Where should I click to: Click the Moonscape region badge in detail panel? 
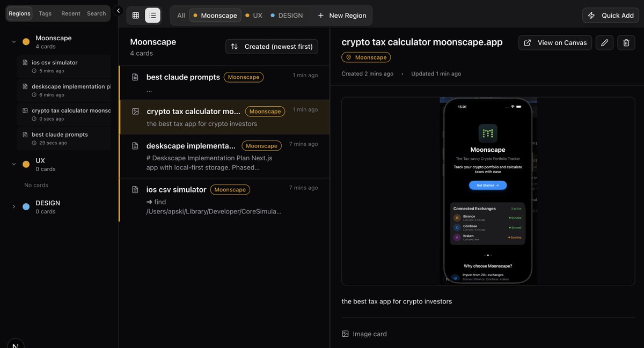tap(366, 57)
